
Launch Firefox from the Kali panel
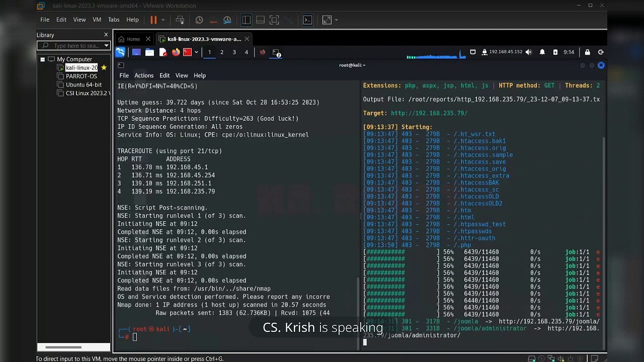pyautogui.click(x=176, y=52)
